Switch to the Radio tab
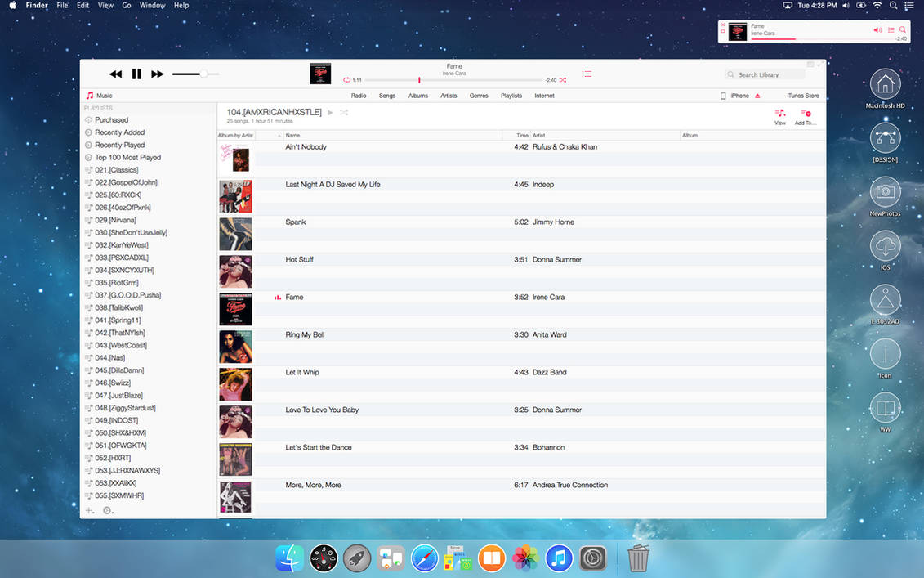The image size is (924, 578). (x=359, y=96)
